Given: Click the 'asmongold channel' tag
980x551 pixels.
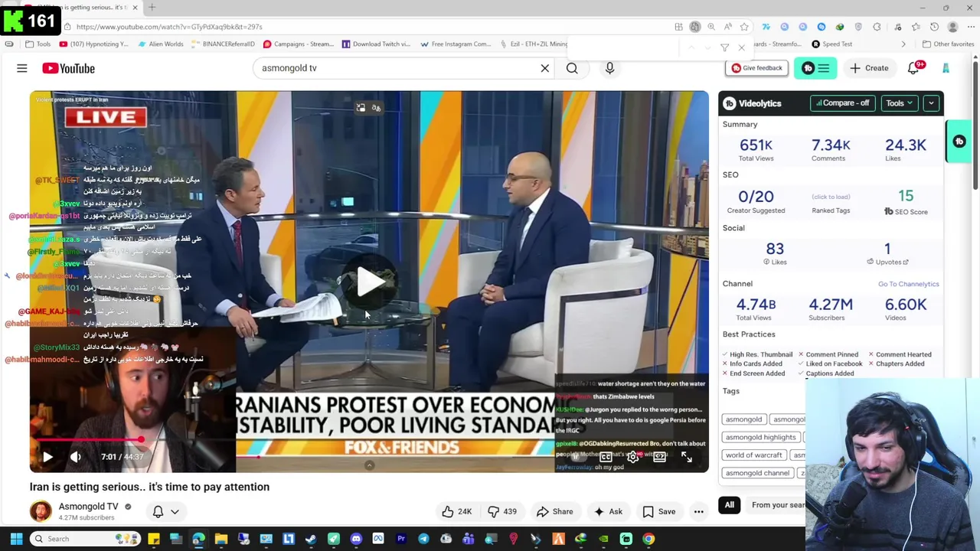Looking at the screenshot, I should pyautogui.click(x=757, y=473).
